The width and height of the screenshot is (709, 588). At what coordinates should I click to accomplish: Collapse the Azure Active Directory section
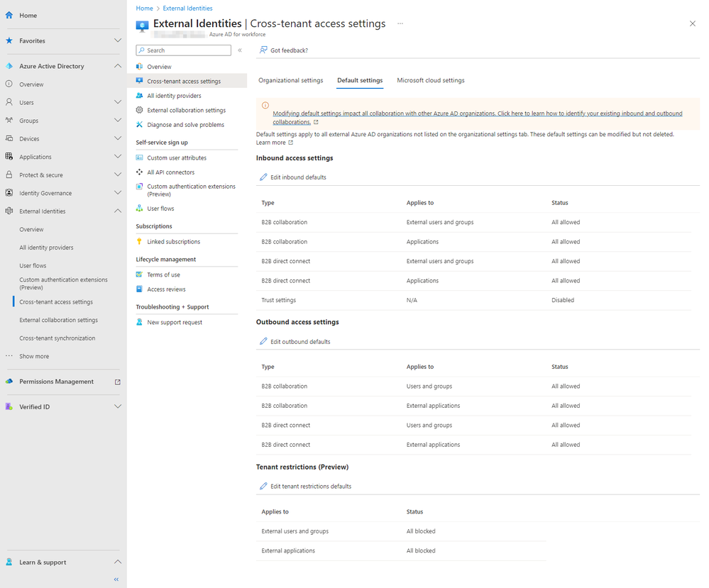click(x=118, y=66)
